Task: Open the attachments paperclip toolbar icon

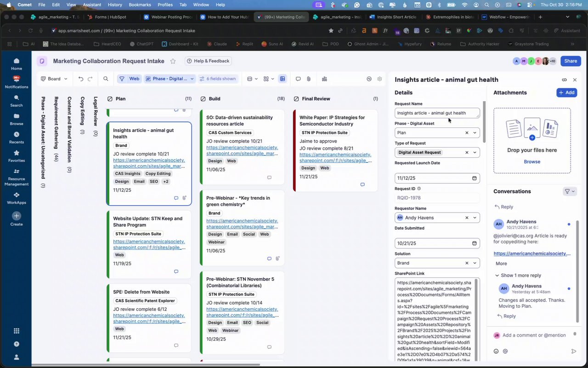Action: 309,79
